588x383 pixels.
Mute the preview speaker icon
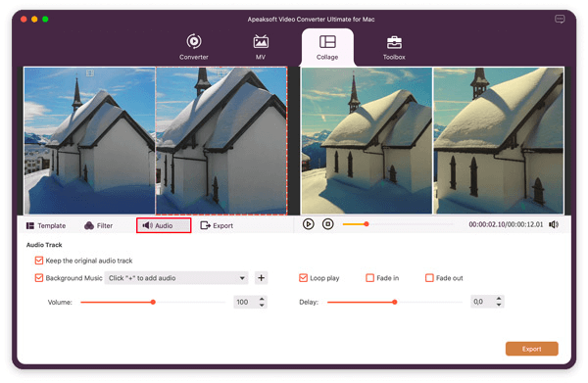[x=554, y=224]
